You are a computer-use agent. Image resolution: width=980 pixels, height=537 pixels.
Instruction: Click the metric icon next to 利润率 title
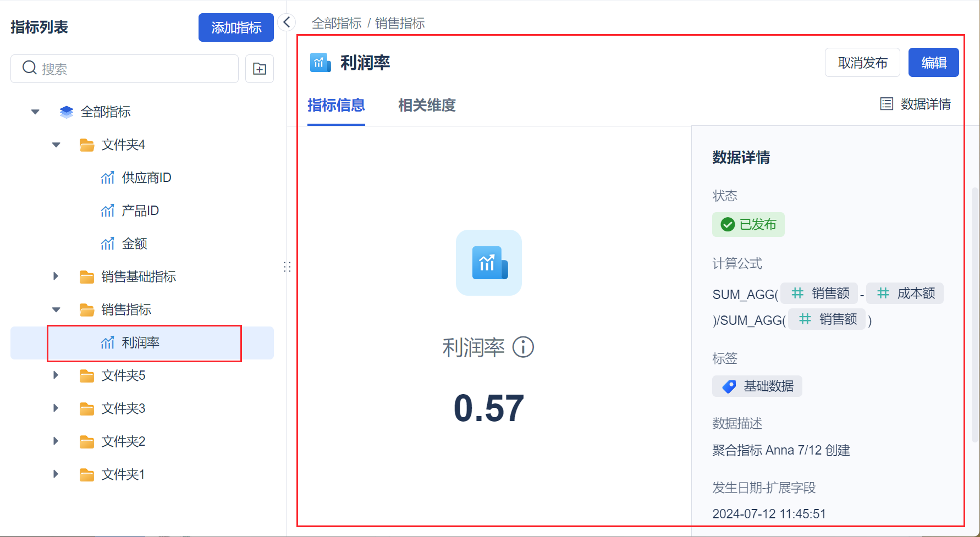click(x=320, y=63)
